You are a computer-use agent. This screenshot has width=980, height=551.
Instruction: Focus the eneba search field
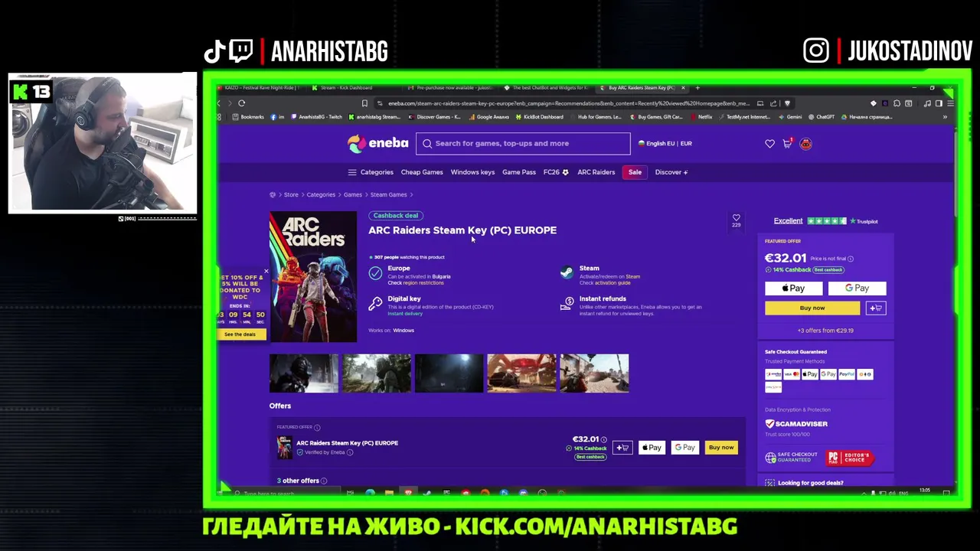(x=523, y=143)
